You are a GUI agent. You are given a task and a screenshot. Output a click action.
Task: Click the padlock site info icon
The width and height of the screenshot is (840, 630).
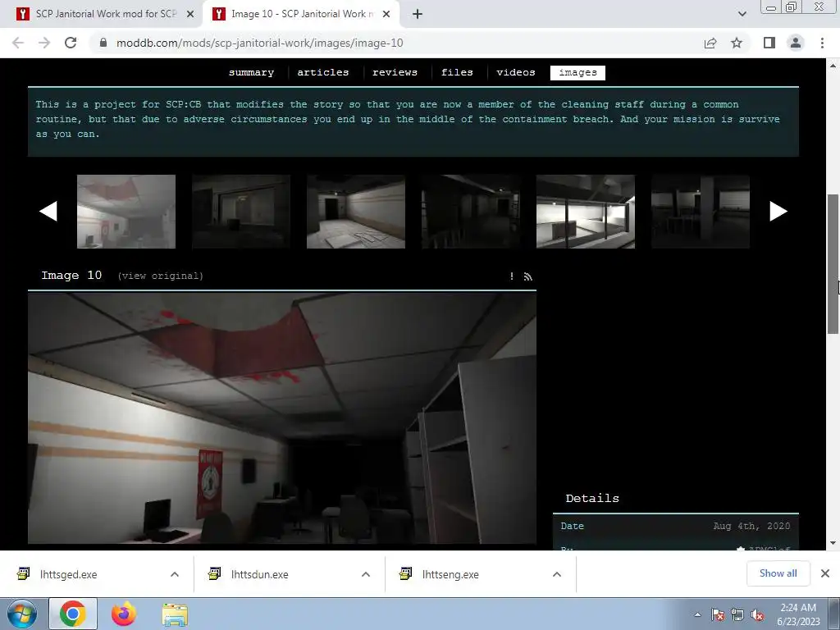(103, 43)
